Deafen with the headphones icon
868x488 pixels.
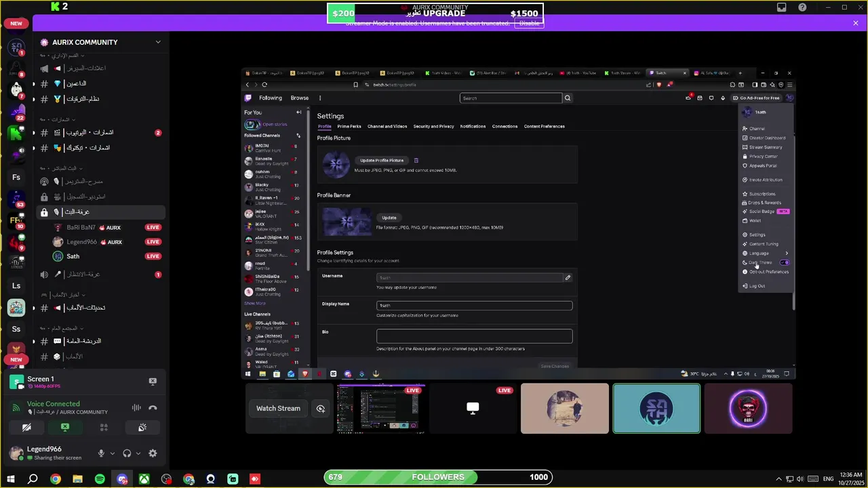pyautogui.click(x=127, y=453)
